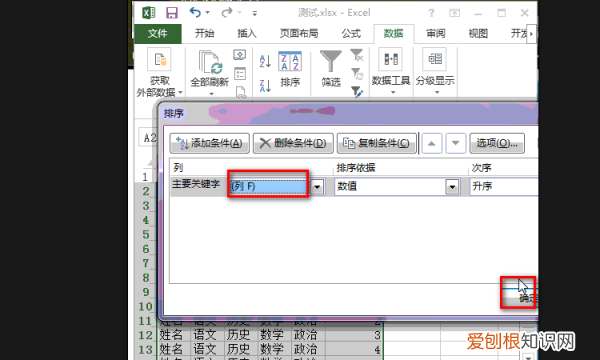Click 删除条件(D) button
600x360 pixels.
293,143
